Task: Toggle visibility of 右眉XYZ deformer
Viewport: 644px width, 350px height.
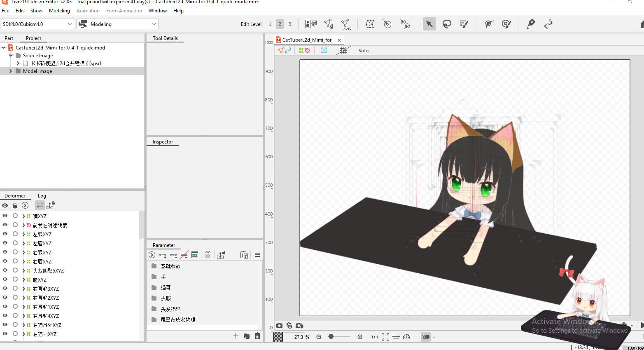Action: tap(5, 261)
